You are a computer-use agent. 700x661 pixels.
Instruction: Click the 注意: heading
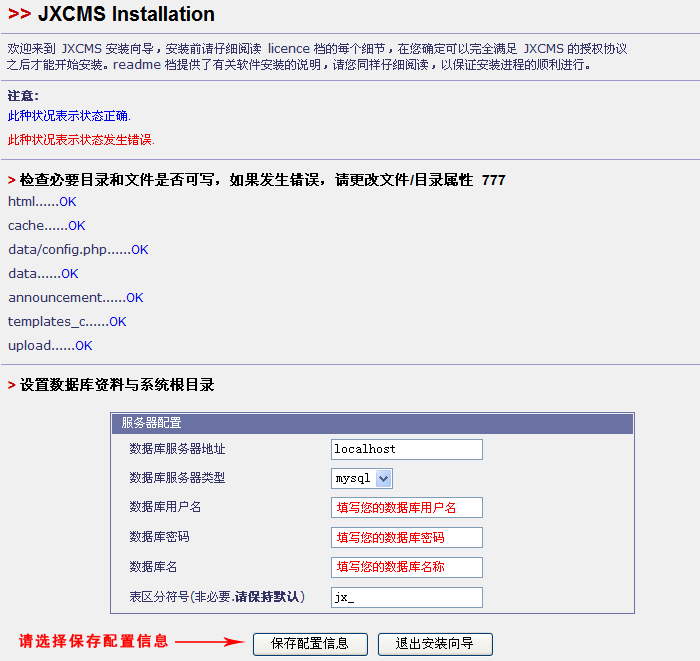tap(23, 96)
